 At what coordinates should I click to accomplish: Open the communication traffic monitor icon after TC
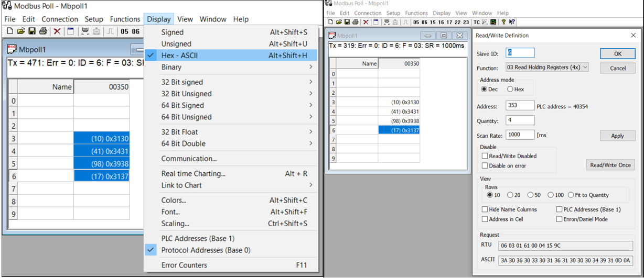[485, 22]
